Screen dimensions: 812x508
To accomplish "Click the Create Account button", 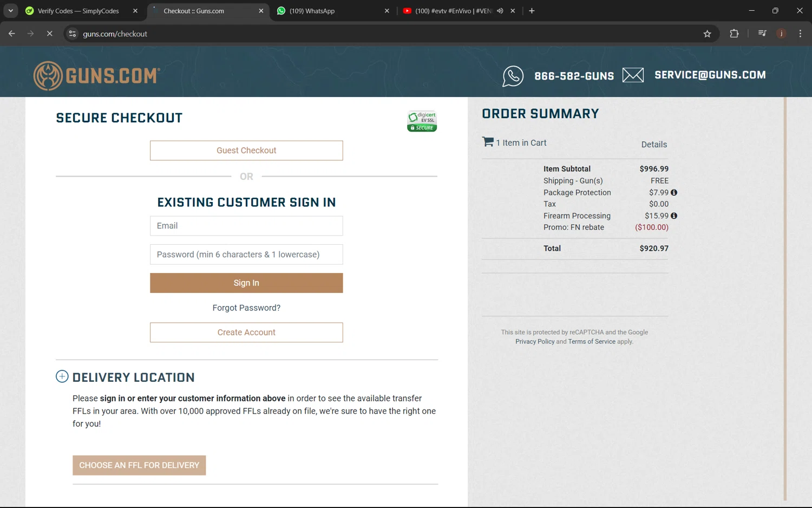I will [246, 333].
